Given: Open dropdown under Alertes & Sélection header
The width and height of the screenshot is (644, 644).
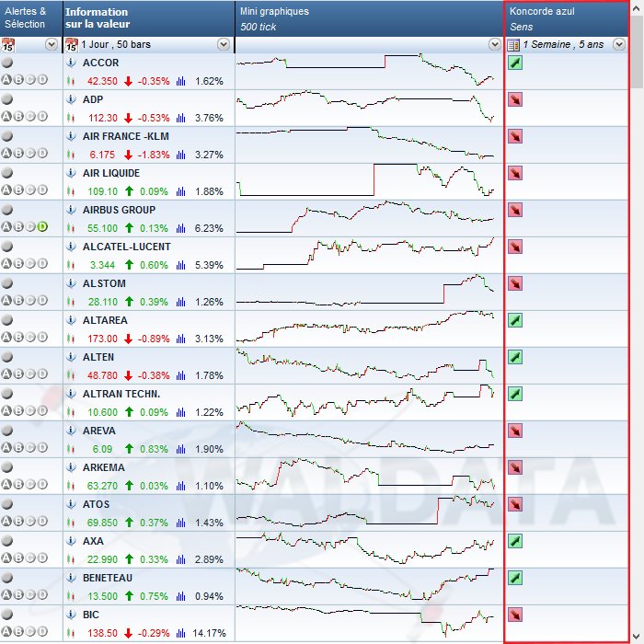Looking at the screenshot, I should point(52,44).
